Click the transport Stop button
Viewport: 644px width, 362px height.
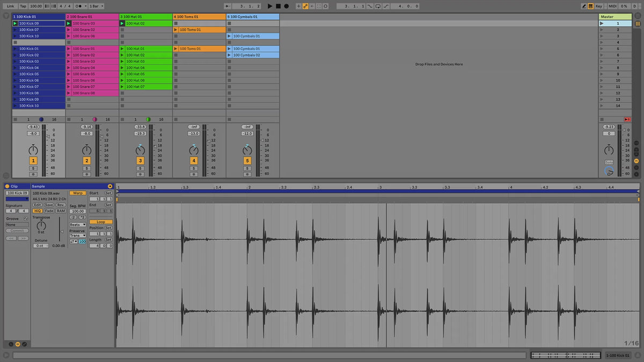click(278, 6)
